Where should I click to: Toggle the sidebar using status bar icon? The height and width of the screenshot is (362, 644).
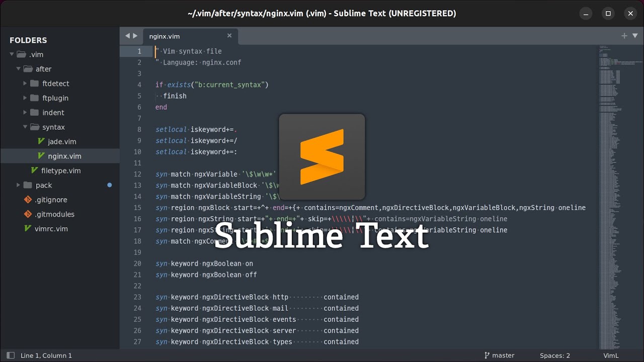click(x=11, y=355)
